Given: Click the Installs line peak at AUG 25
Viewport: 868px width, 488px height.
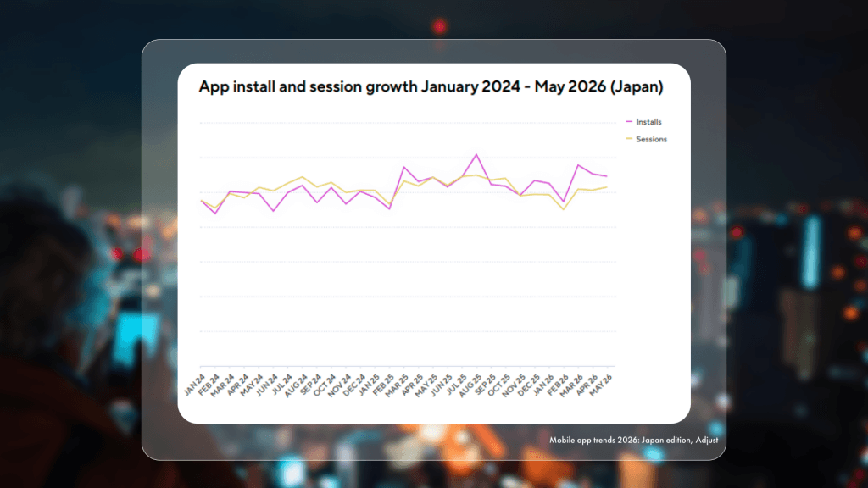Looking at the screenshot, I should pos(476,155).
